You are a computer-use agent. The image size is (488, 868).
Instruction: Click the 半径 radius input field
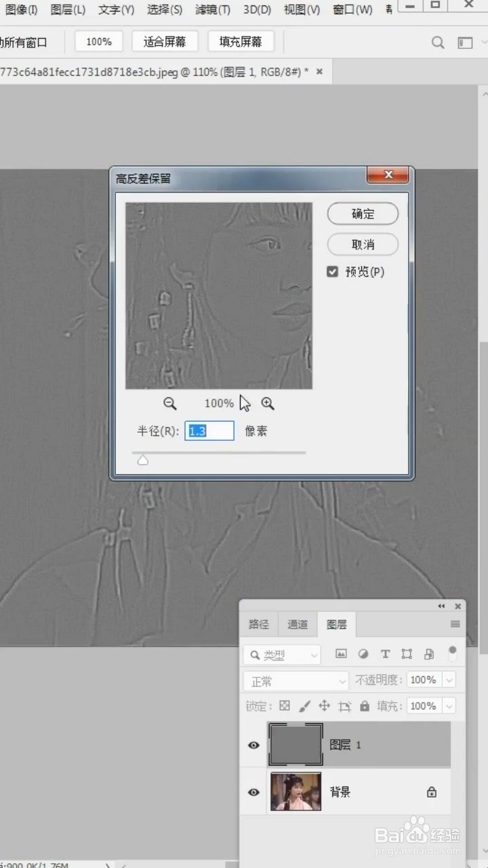coord(209,431)
